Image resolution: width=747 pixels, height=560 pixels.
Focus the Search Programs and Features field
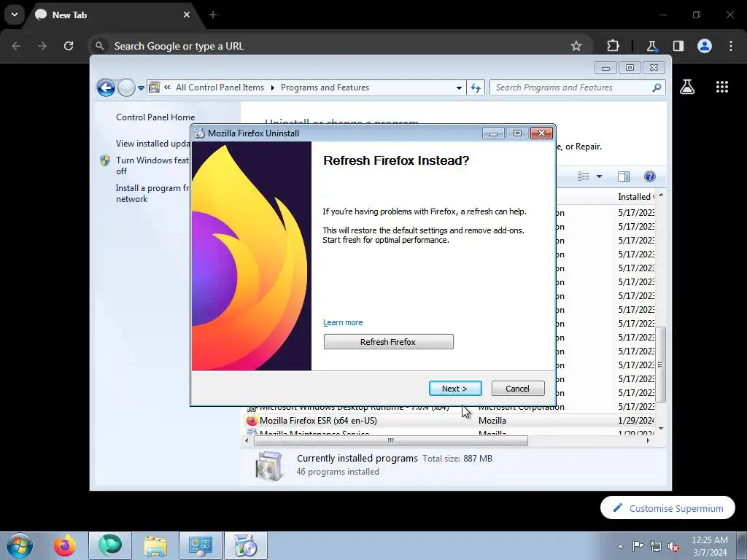click(x=572, y=87)
